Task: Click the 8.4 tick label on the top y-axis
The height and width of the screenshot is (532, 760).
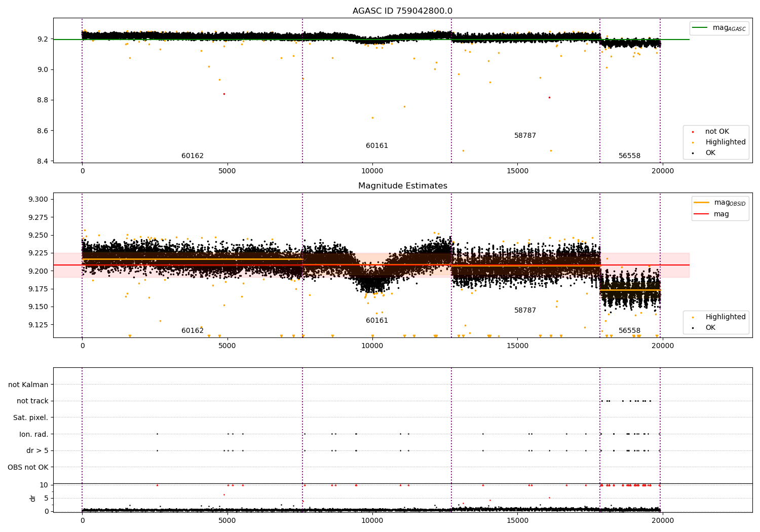Action: [43, 161]
